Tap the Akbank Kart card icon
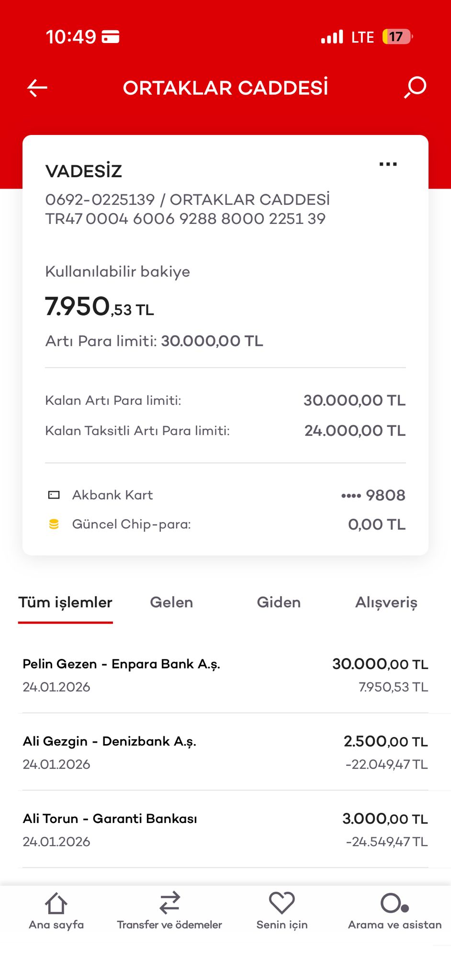Screen dimensions: 451x980 (x=54, y=495)
